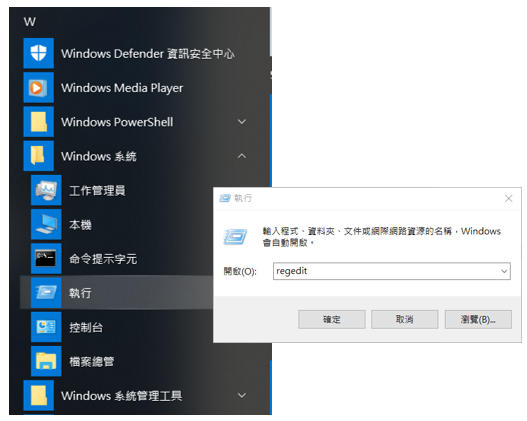Open Windows Defender security center shield icon

pos(38,53)
